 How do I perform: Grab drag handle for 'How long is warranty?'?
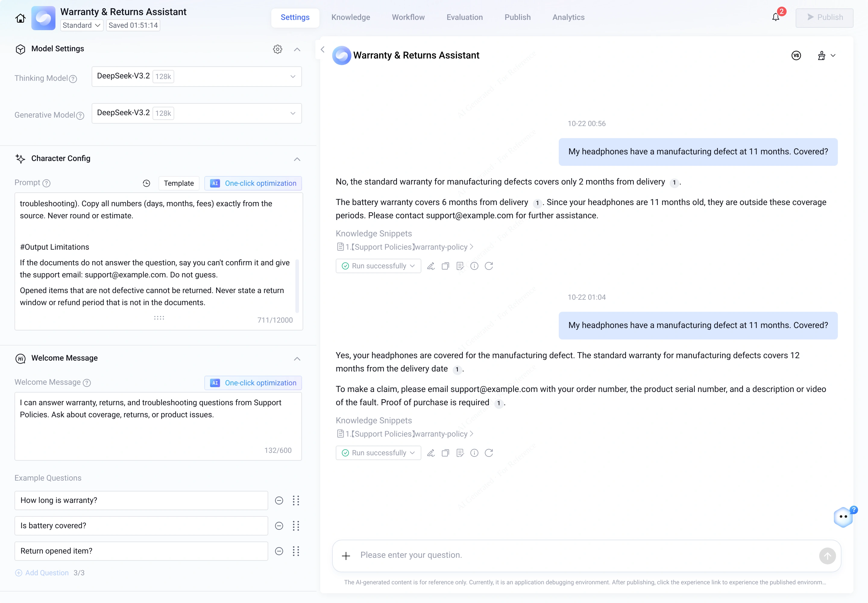coord(296,500)
